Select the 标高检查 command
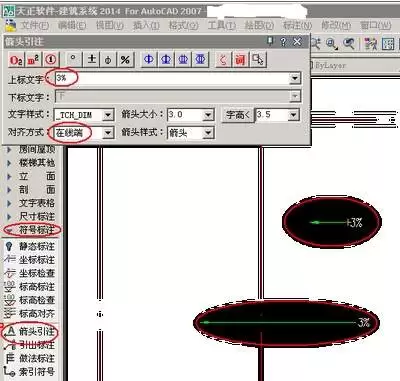Viewport: 400px width, 381px height. click(30, 300)
